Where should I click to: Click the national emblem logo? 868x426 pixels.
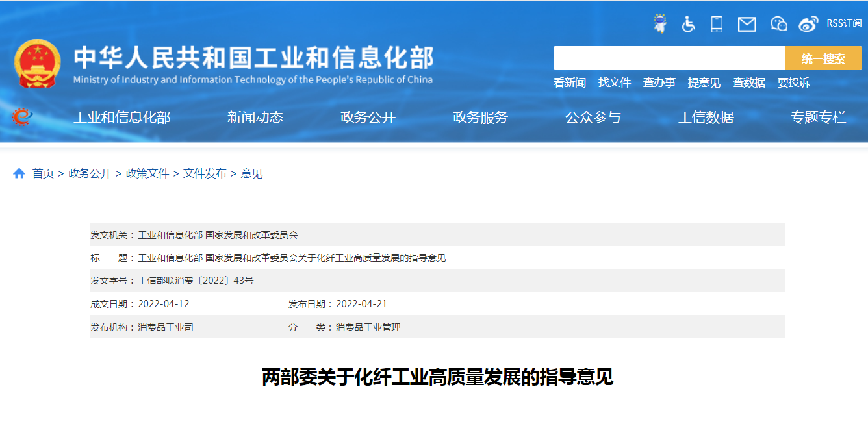click(37, 64)
